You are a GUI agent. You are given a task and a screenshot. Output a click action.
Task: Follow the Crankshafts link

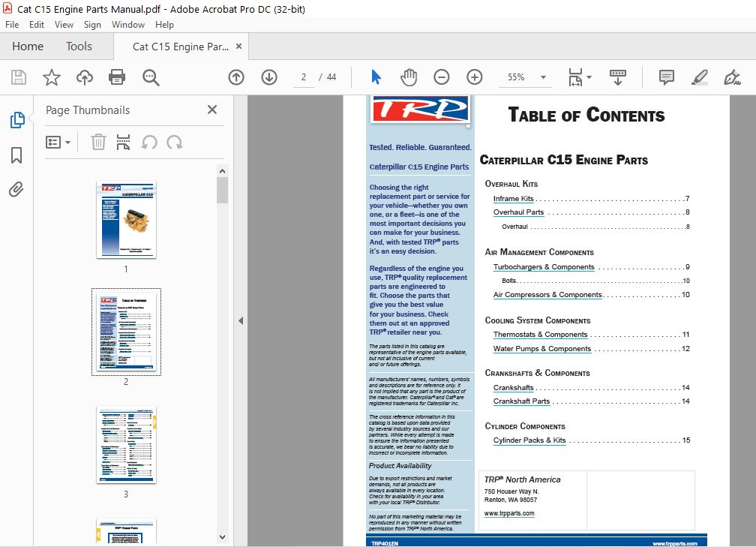514,388
